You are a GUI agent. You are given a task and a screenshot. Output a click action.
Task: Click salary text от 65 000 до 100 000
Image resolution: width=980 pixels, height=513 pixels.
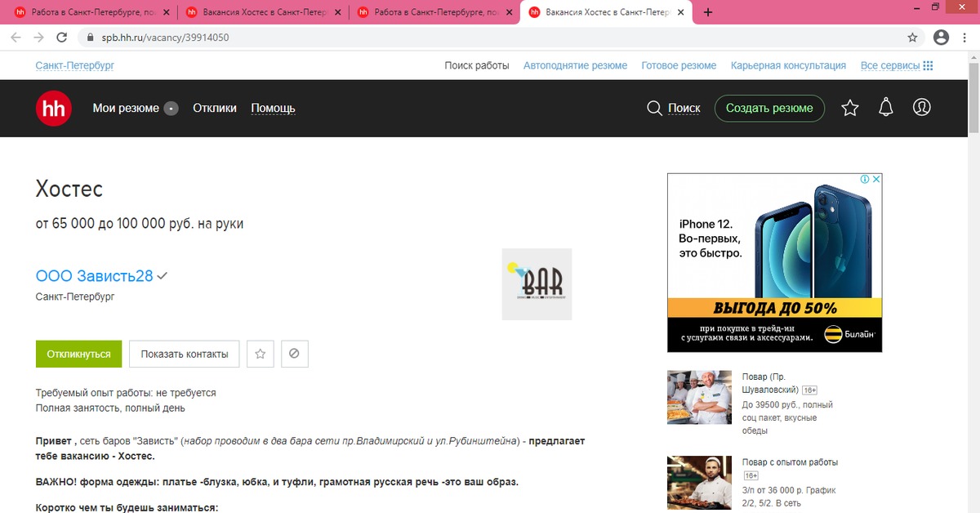(x=140, y=224)
